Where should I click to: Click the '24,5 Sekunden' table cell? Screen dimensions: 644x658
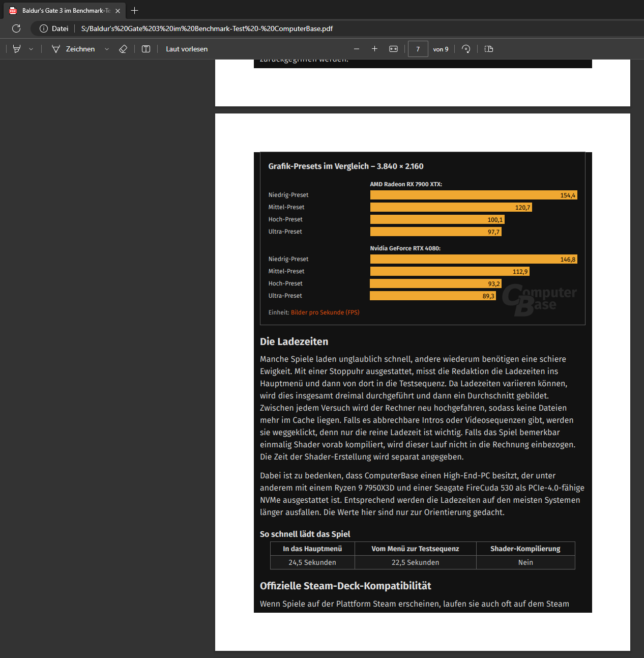312,562
